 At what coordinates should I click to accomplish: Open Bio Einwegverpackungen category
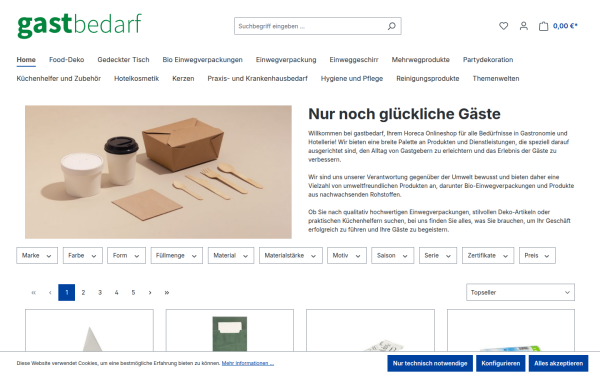coord(202,60)
